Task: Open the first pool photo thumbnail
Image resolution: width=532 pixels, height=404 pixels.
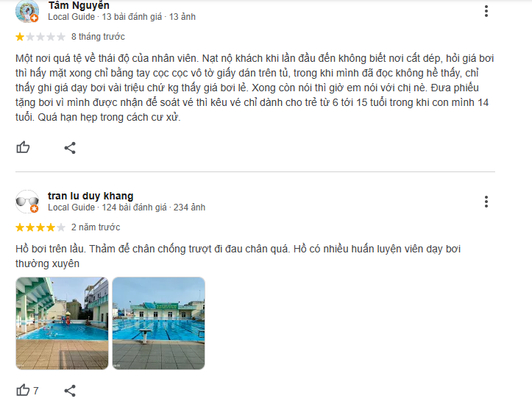Action: pyautogui.click(x=62, y=323)
